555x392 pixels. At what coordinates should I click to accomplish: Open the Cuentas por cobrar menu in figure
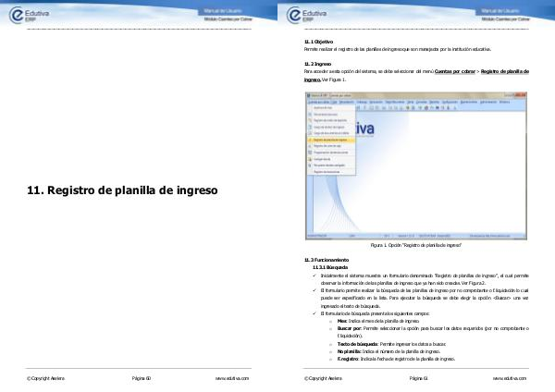click(x=318, y=102)
